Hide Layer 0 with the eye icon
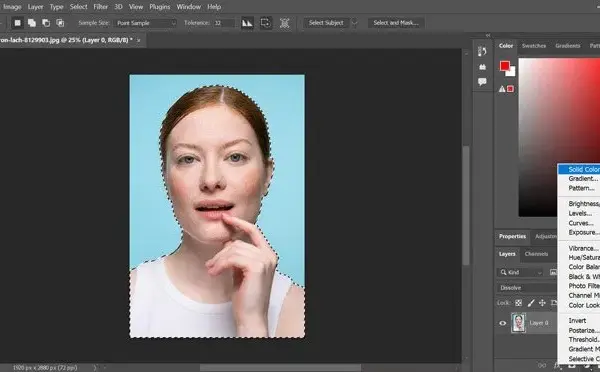This screenshot has width=600, height=372. click(503, 323)
